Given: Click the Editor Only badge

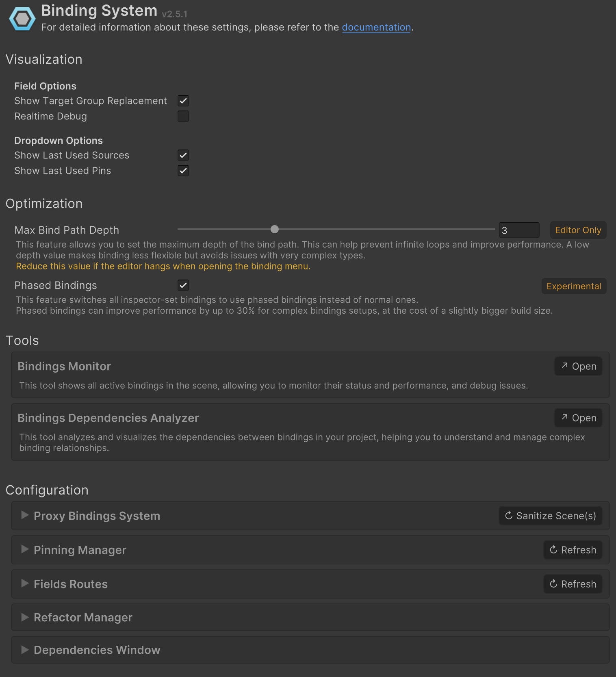Looking at the screenshot, I should [x=578, y=230].
